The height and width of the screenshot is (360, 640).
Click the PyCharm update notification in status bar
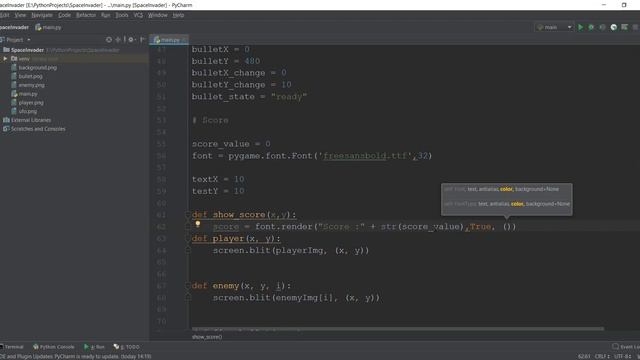tap(76, 356)
